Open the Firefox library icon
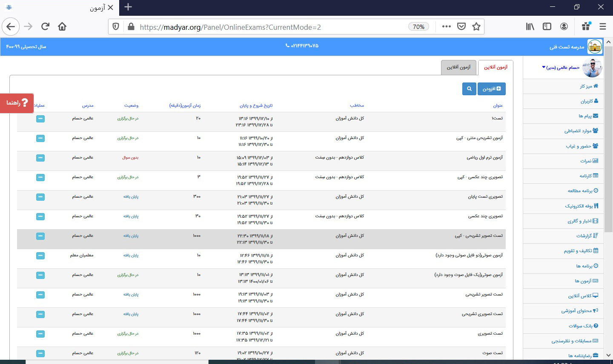The image size is (613, 364). (x=530, y=26)
